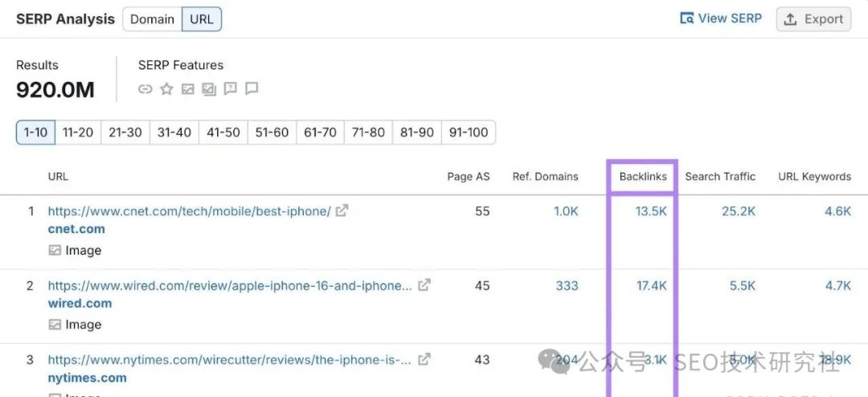Switch SERP Analysis to URL view
Image resolution: width=868 pixels, height=397 pixels.
[x=202, y=19]
